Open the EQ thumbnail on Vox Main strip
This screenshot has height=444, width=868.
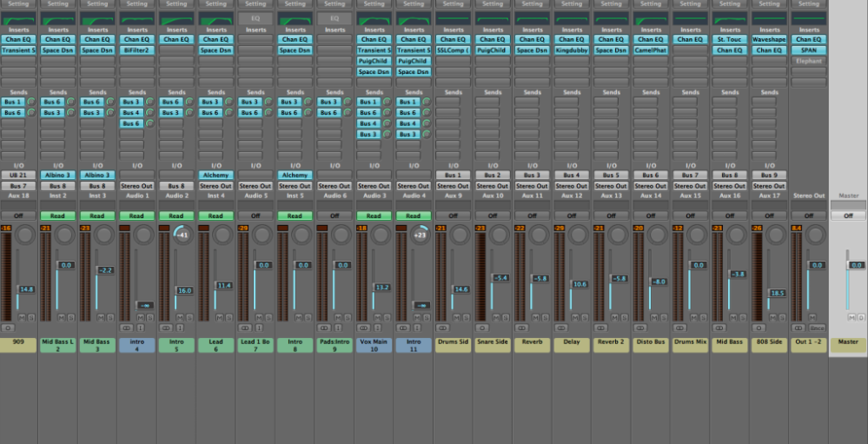374,19
